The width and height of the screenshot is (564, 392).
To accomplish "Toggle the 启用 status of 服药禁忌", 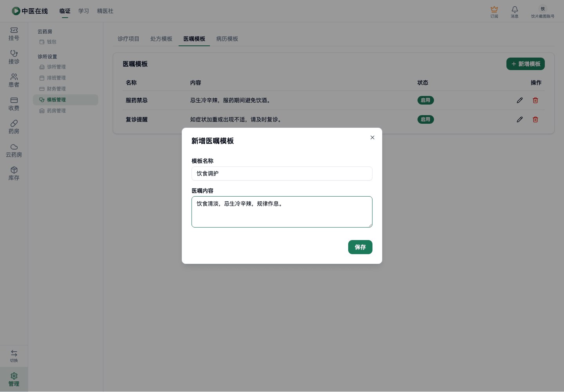I will click(x=426, y=100).
